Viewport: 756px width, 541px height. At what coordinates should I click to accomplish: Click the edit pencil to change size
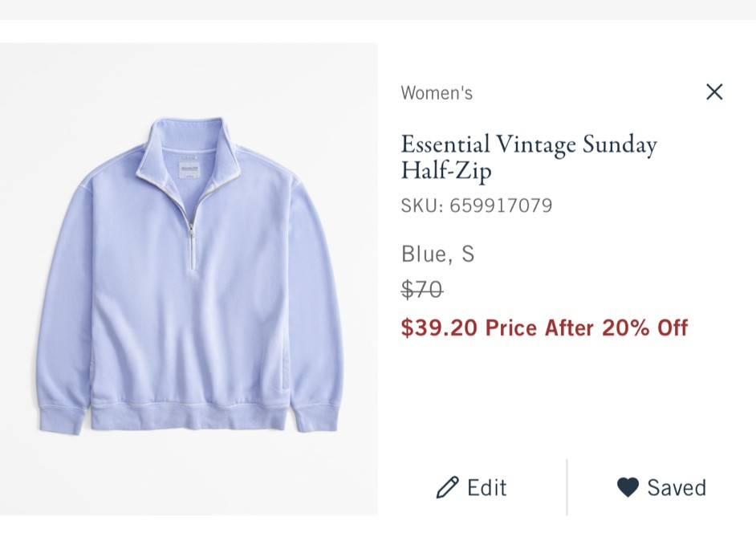pos(447,487)
